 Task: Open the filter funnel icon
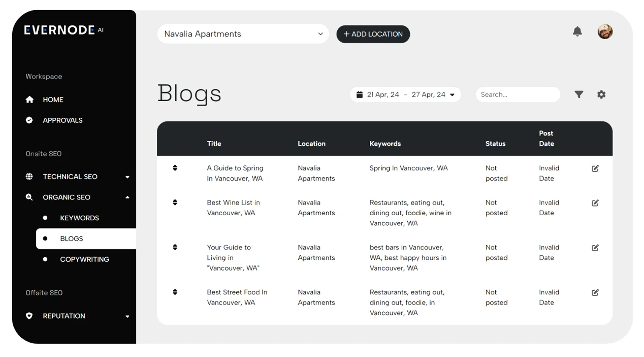pyautogui.click(x=579, y=95)
